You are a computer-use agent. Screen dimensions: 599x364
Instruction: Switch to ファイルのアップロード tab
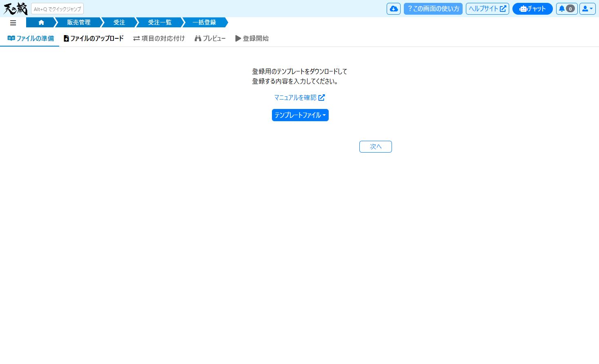tap(94, 38)
